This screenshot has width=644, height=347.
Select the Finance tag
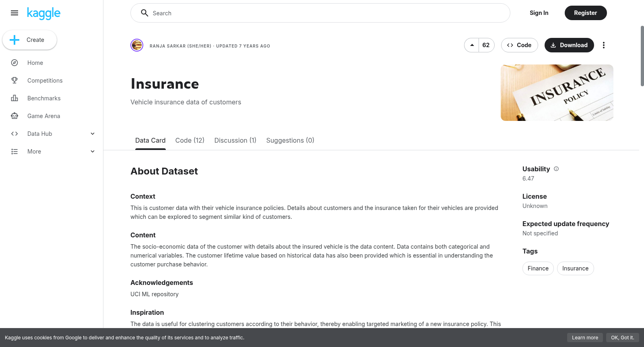[x=538, y=268]
